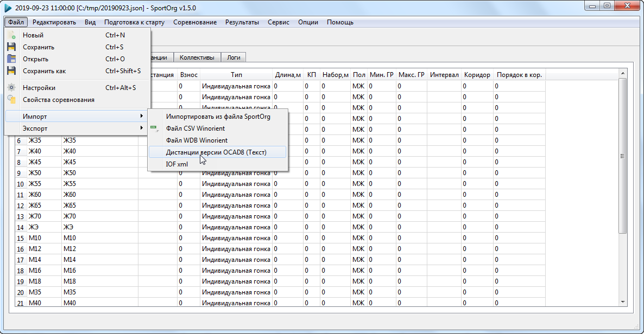Sort by the Пол column header

click(x=359, y=75)
